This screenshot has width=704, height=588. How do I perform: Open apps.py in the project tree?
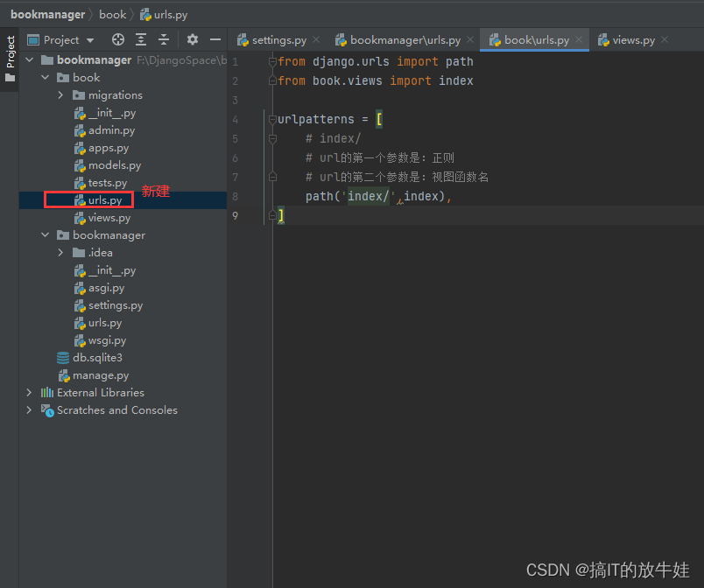tap(109, 148)
